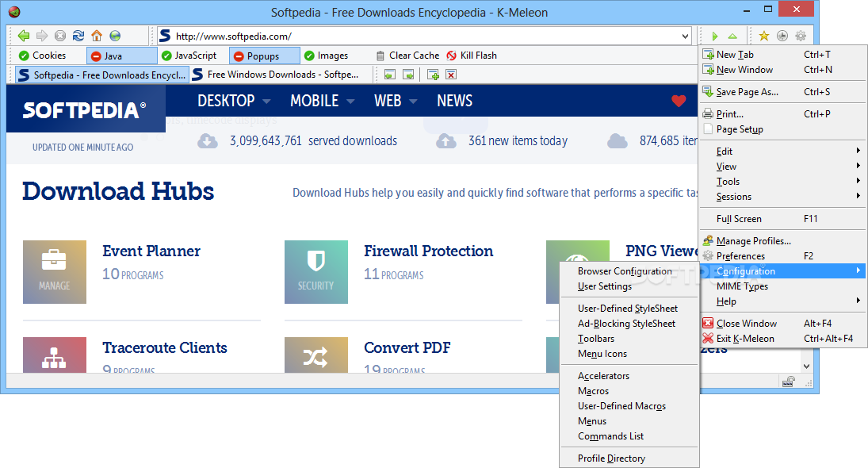Expand the DESKTOP dropdown arrow
This screenshot has height=468, width=868.
coord(266,102)
